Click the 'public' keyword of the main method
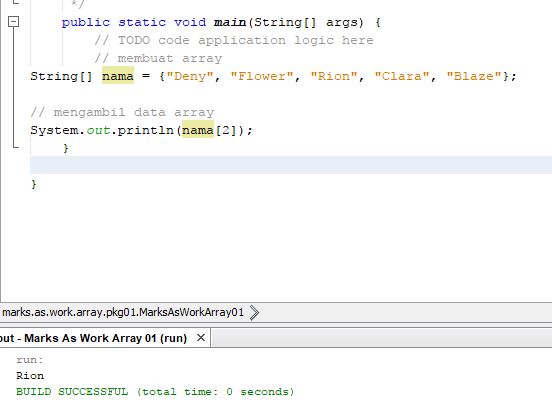Screen dimensions: 552x402 point(86,22)
